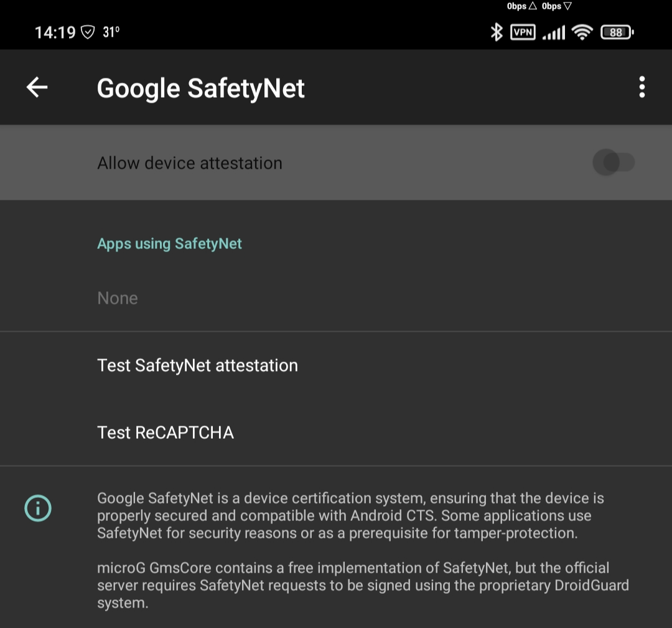Tap the back arrow icon
This screenshot has height=628, width=672.
[x=37, y=88]
